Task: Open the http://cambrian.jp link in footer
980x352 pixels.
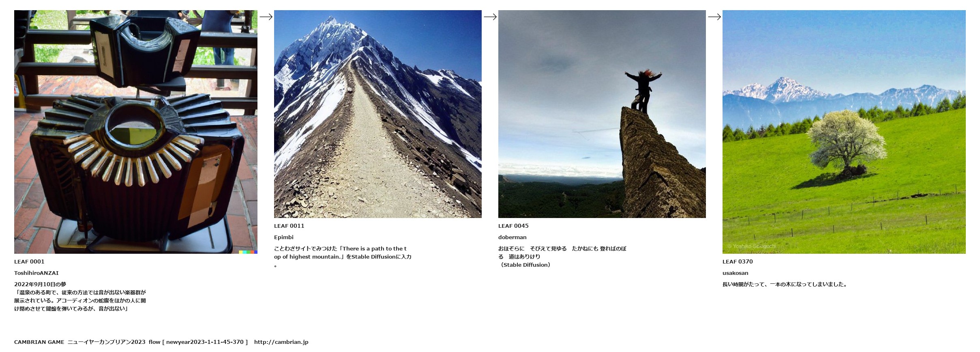Action: 281,342
